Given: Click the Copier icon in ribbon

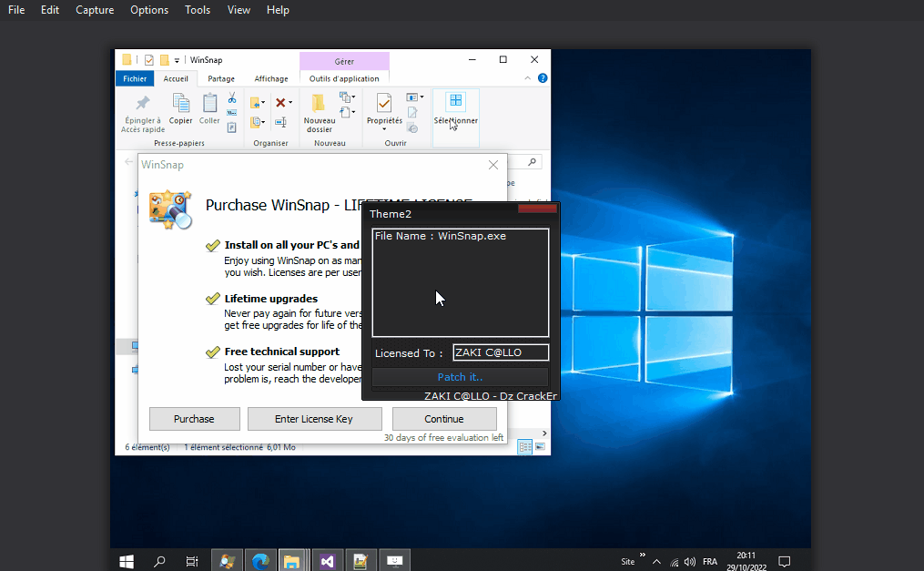Looking at the screenshot, I should 181,103.
